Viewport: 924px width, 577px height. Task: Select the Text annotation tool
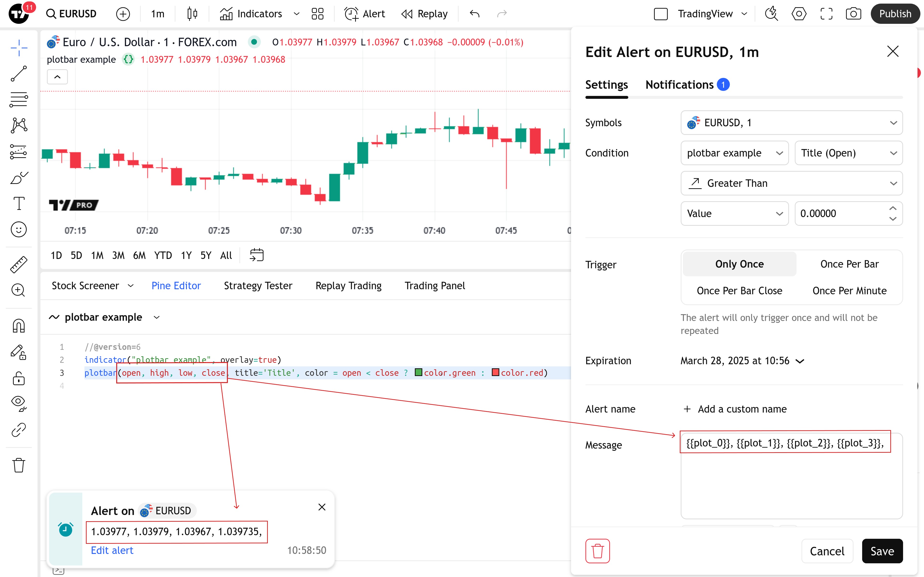(x=19, y=203)
